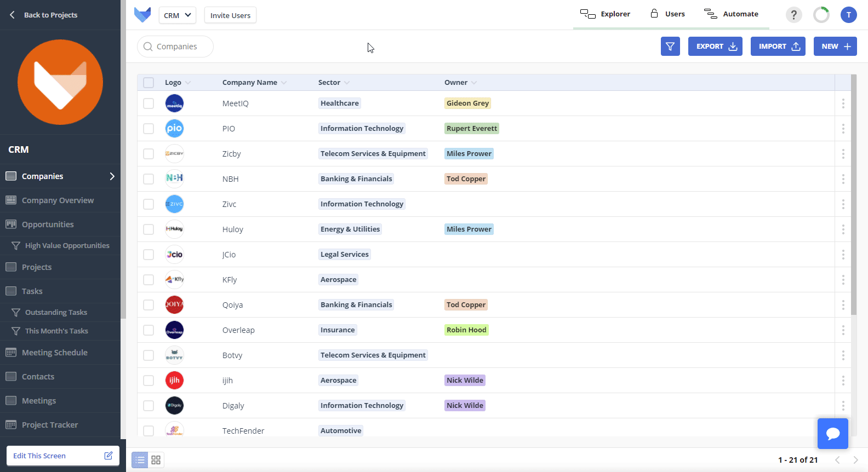Go to Opportunities in sidebar
The width and height of the screenshot is (868, 472).
pos(48,225)
